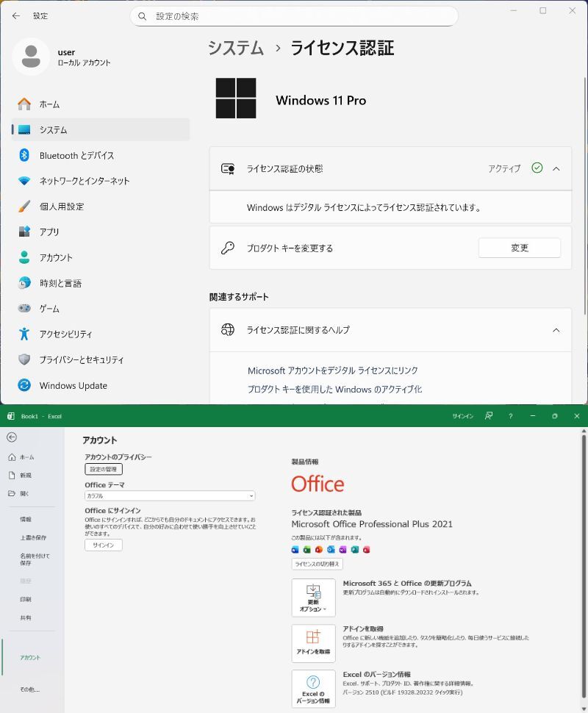Image resolution: width=588 pixels, height=713 pixels.
Task: Open Windows Update in the sidebar
Action: click(73, 385)
